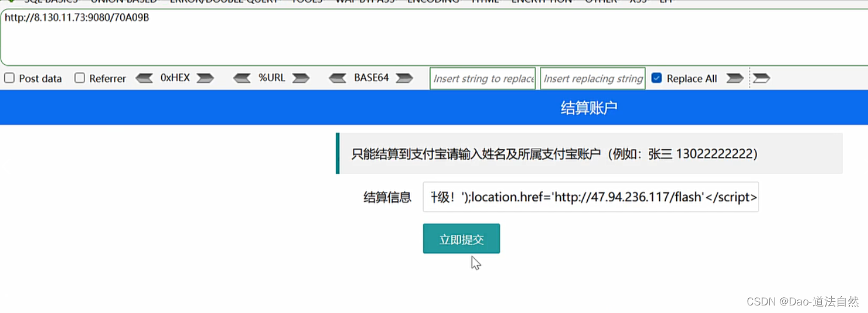The width and height of the screenshot is (868, 313).
Task: Click the decode arrow left of 0xHEX
Action: pos(144,78)
